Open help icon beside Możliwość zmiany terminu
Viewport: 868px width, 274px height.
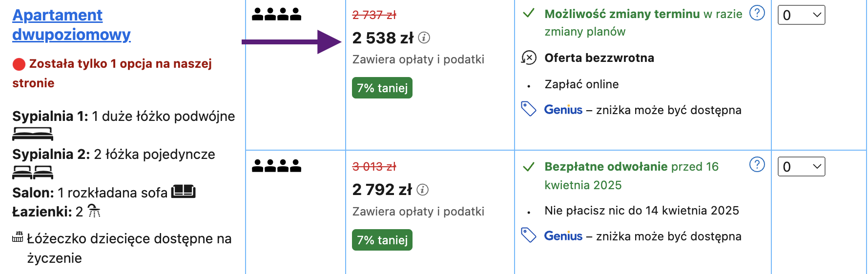757,13
